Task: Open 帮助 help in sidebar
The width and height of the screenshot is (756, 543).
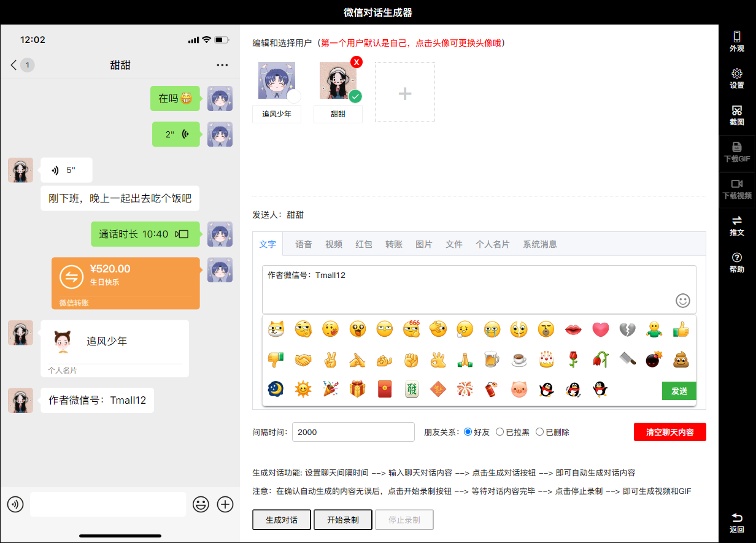Action: pyautogui.click(x=736, y=262)
